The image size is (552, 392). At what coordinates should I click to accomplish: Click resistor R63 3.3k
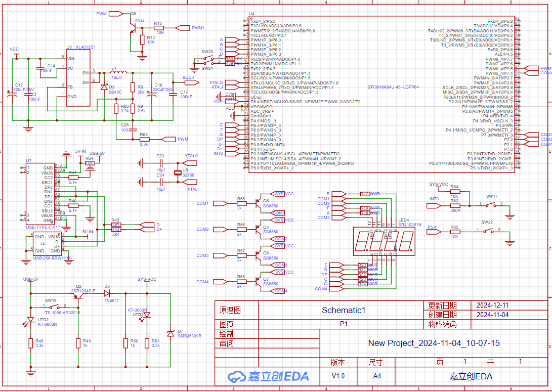(116, 109)
